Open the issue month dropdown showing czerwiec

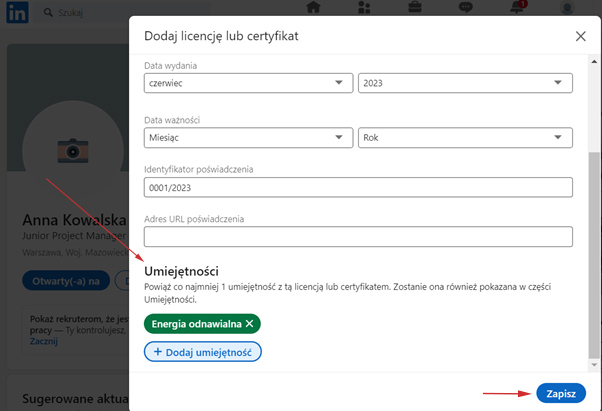tap(248, 83)
